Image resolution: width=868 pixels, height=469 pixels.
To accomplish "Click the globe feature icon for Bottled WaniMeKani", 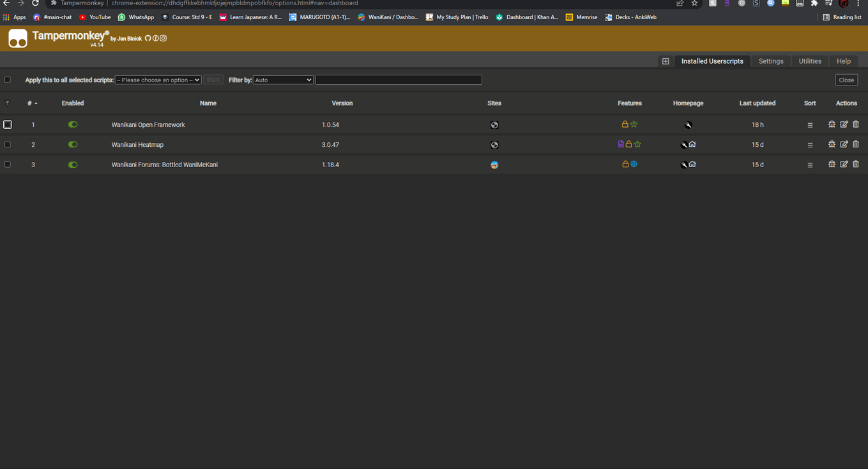I will click(x=634, y=164).
